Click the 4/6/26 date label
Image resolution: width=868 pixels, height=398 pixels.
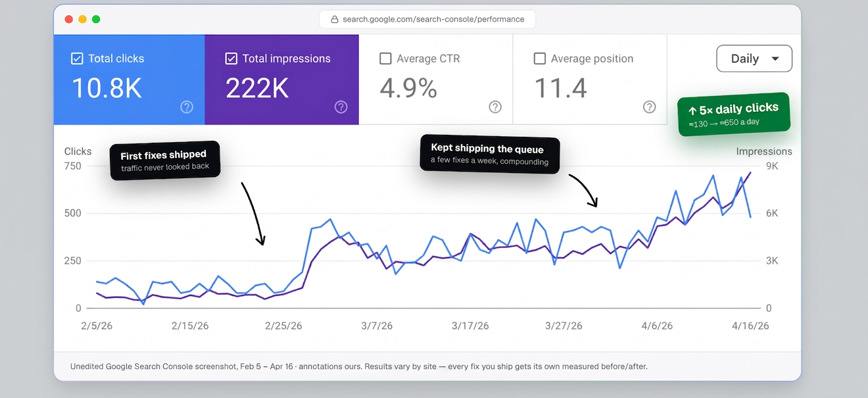point(657,326)
